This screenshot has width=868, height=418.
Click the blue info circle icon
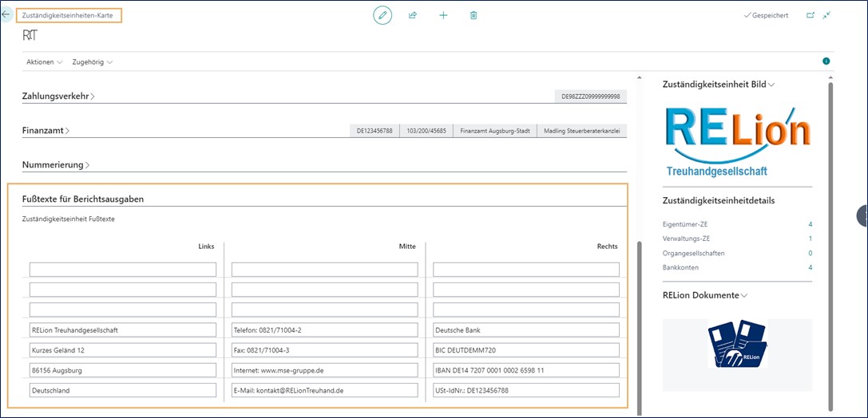pyautogui.click(x=826, y=61)
